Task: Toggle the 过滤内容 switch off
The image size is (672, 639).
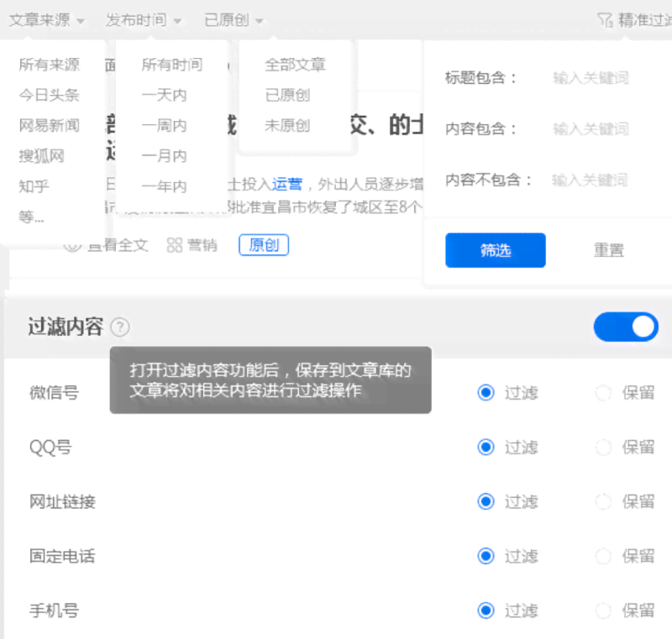Action: point(625,327)
